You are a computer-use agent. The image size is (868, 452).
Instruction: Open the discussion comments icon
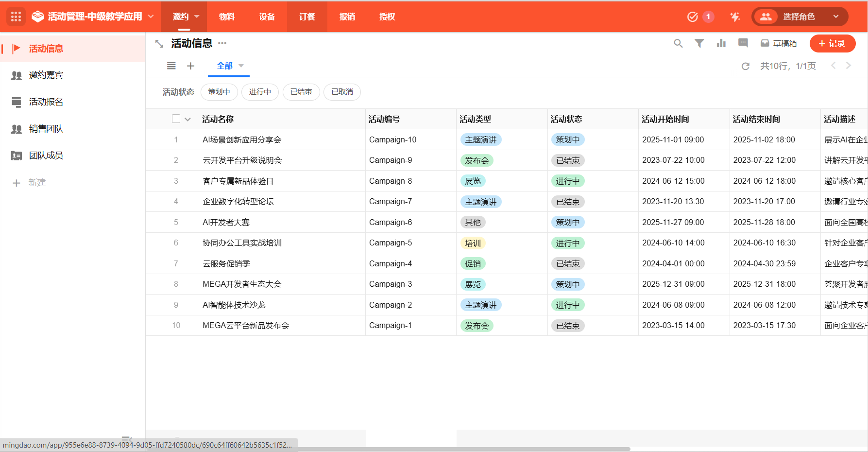[743, 43]
